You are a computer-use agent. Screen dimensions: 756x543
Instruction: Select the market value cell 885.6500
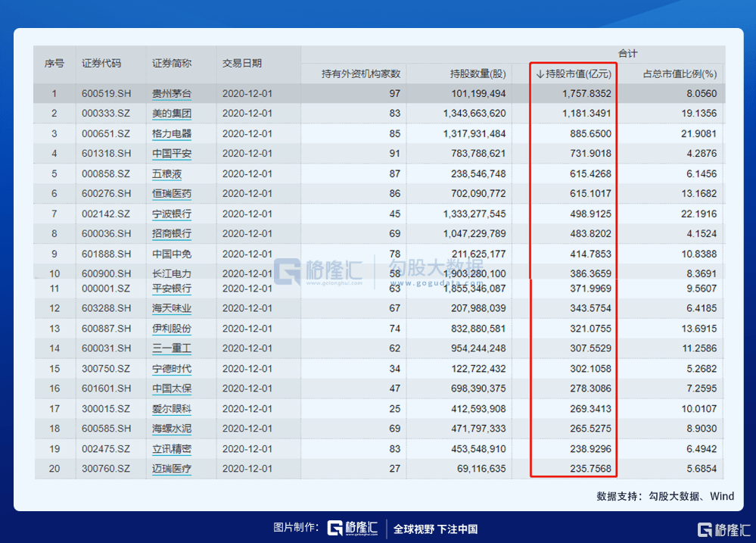(590, 134)
